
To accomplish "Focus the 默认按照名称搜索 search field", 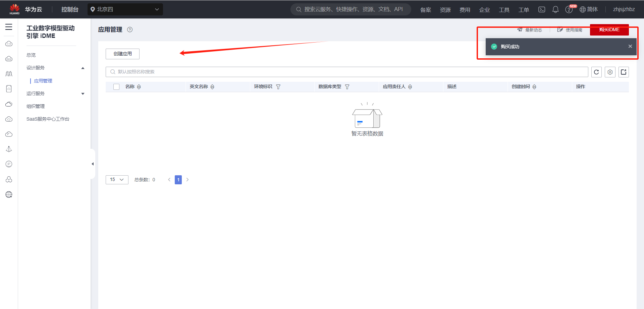I will pos(347,72).
